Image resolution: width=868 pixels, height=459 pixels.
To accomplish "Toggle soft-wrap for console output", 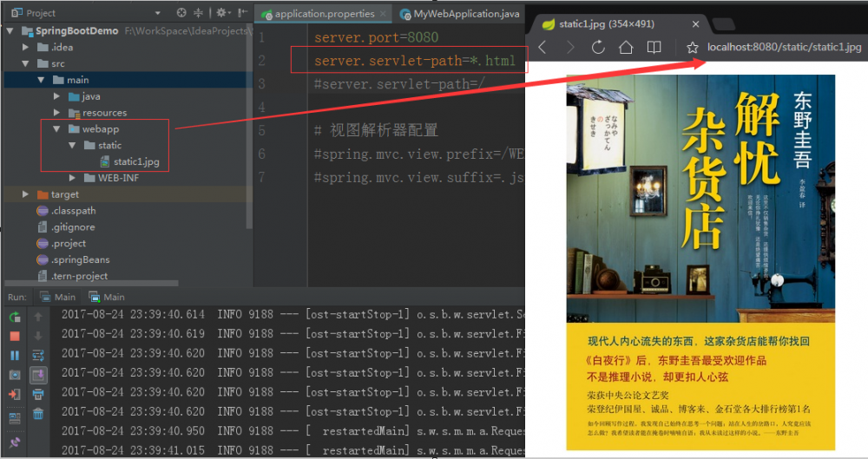I will tap(38, 356).
